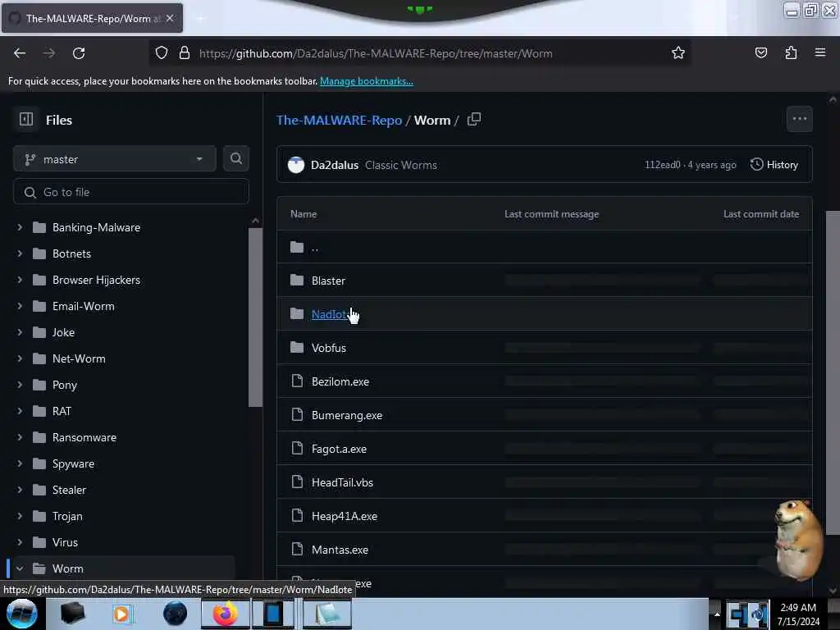Click the main page vertical scrollbar
The height and width of the screenshot is (630, 840).
[x=833, y=372]
